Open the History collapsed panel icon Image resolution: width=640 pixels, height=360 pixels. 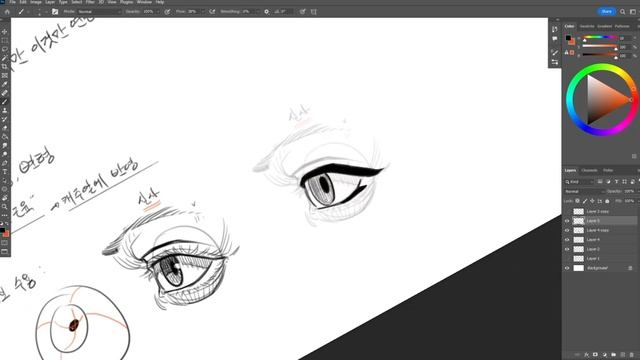pyautogui.click(x=554, y=29)
